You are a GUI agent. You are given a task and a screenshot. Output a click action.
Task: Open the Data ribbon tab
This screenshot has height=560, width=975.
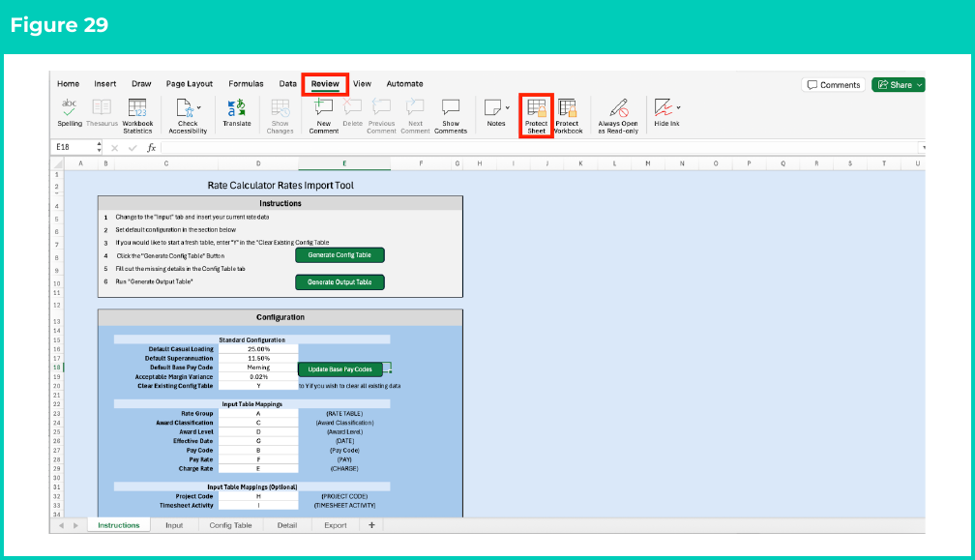[287, 84]
